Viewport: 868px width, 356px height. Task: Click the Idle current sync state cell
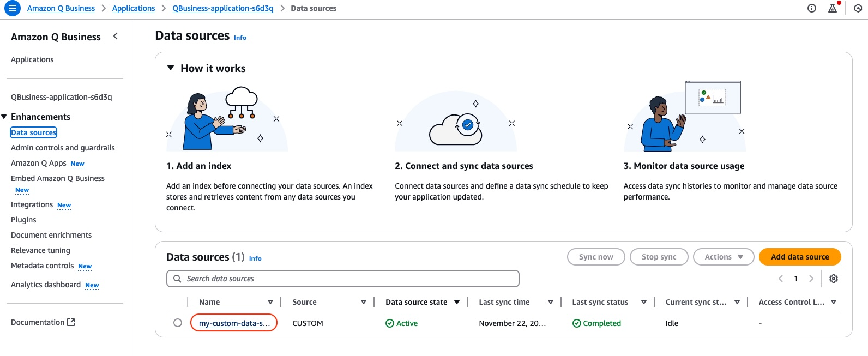point(672,323)
